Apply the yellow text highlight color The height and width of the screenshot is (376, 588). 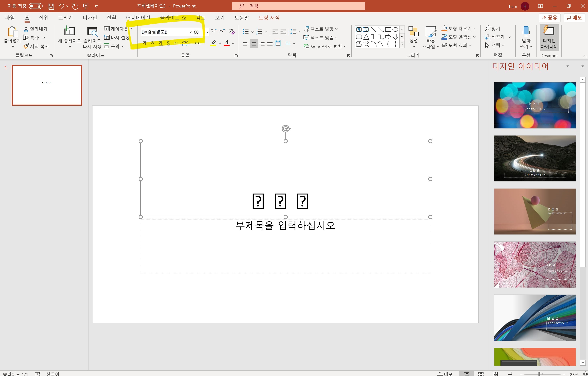[213, 43]
